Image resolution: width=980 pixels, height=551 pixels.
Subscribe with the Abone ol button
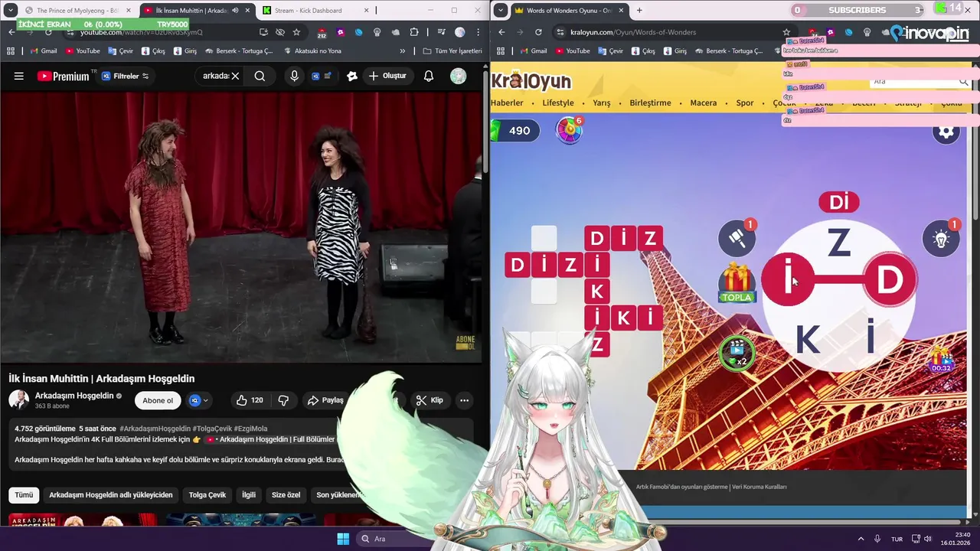coord(158,400)
